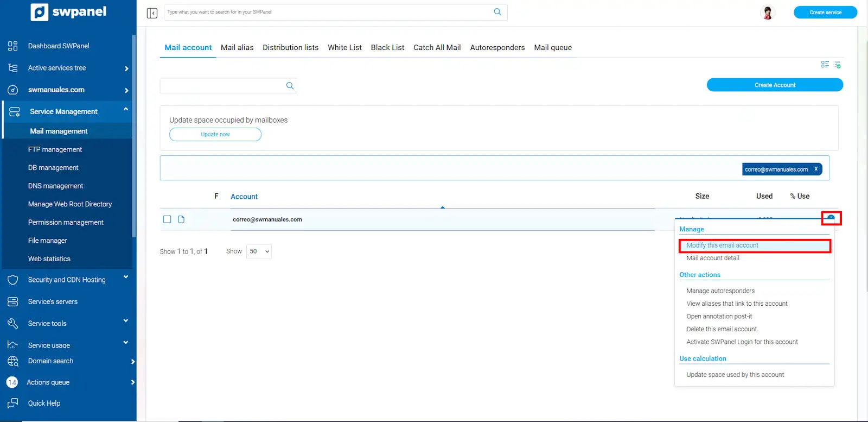Go to the Autoresponders tab
Viewport: 868px width, 422px height.
[497, 47]
